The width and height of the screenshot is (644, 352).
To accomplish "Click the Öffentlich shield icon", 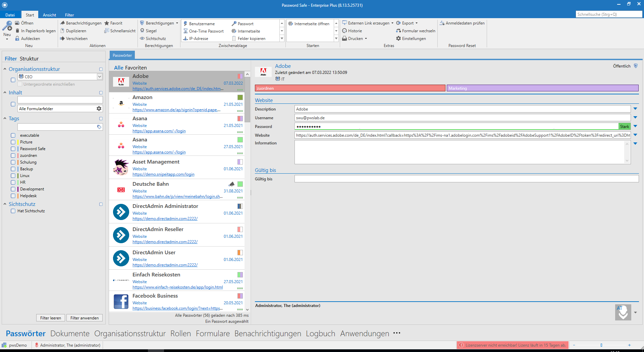I will [x=636, y=66].
